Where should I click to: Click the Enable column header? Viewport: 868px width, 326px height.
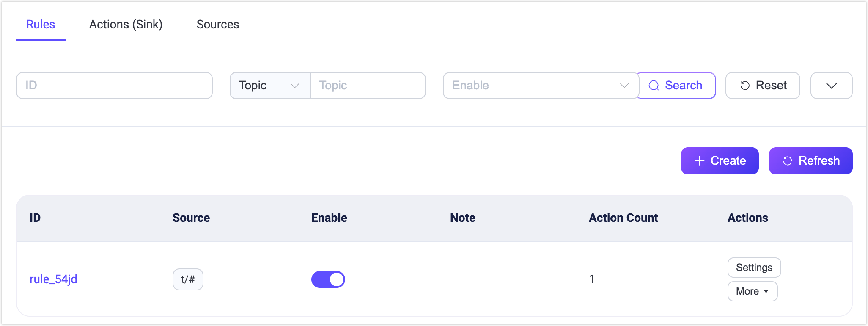pyautogui.click(x=329, y=218)
